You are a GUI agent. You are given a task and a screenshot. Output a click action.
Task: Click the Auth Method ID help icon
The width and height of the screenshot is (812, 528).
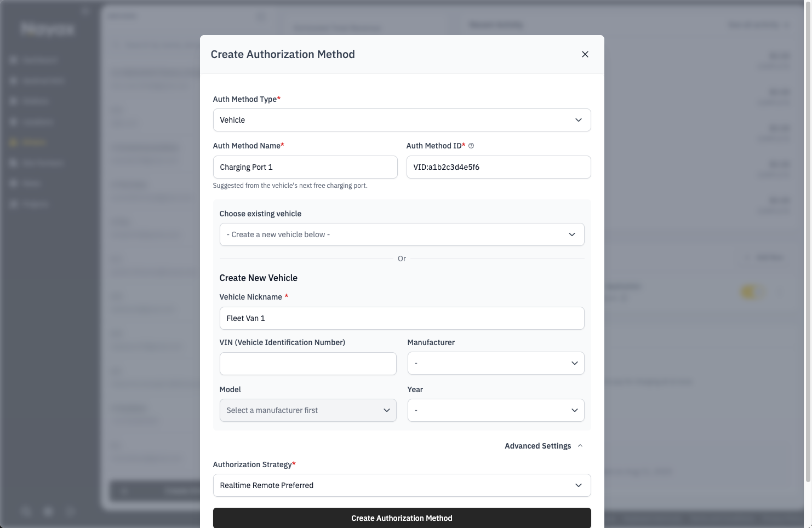pyautogui.click(x=471, y=146)
